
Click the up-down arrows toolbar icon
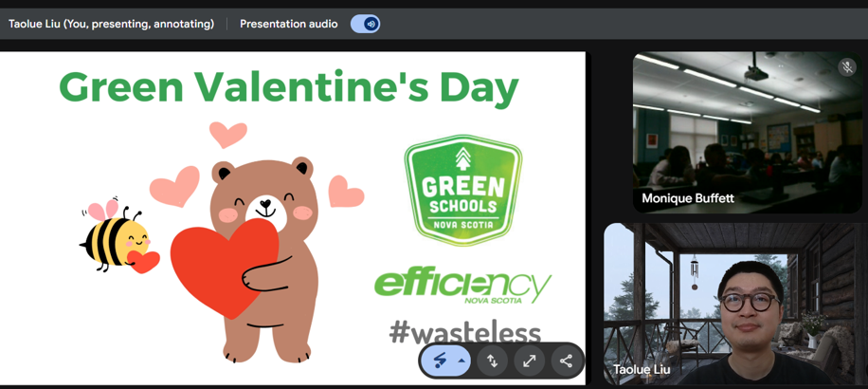click(x=493, y=361)
